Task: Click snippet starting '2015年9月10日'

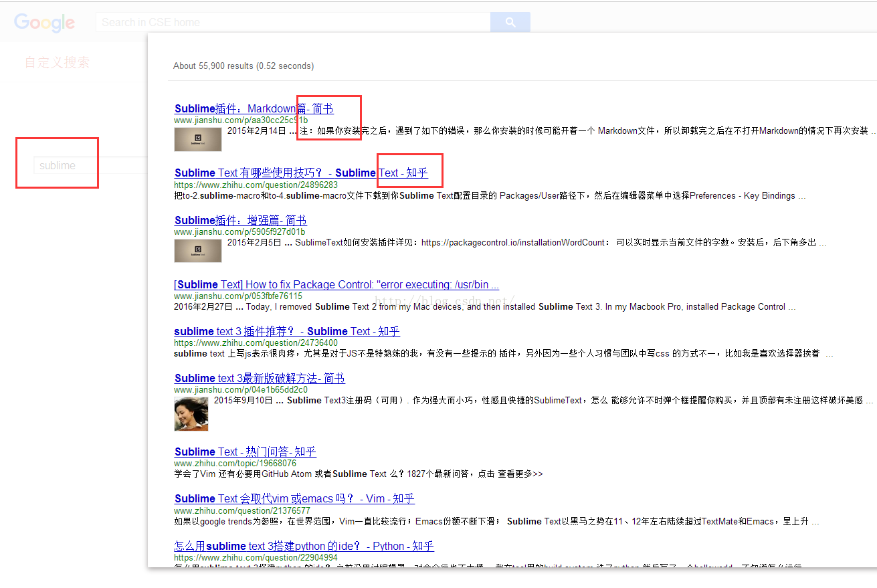Action: coord(544,401)
